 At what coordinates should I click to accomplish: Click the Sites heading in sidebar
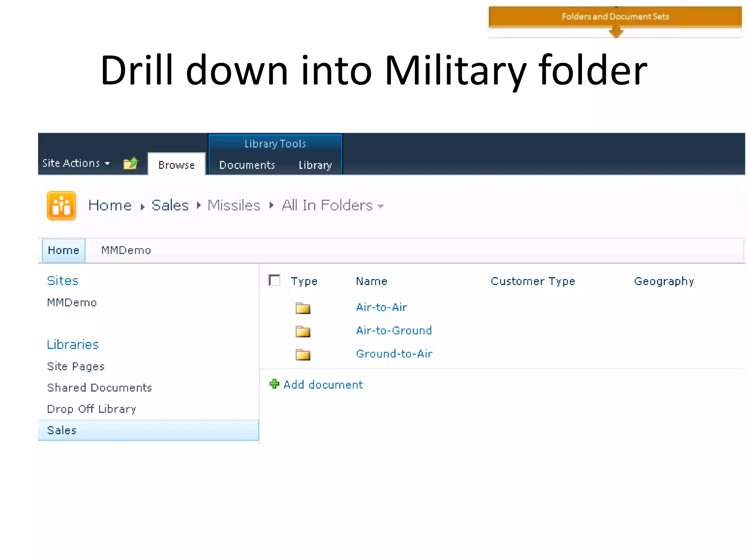tap(63, 281)
